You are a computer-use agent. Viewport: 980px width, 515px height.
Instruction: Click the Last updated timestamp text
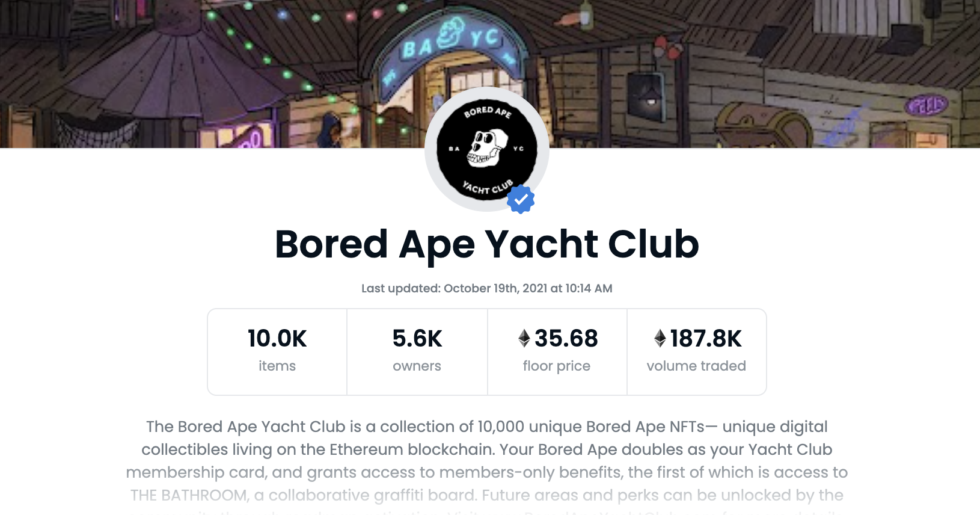487,288
